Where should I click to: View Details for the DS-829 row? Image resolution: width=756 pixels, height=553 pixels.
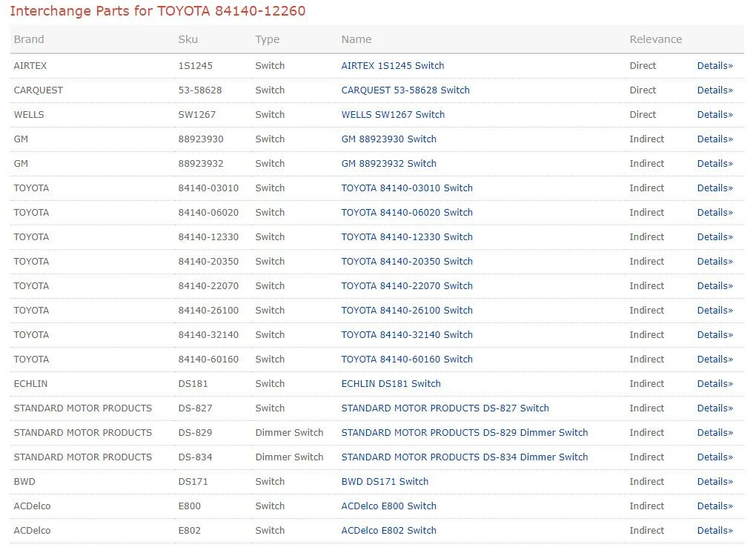715,433
